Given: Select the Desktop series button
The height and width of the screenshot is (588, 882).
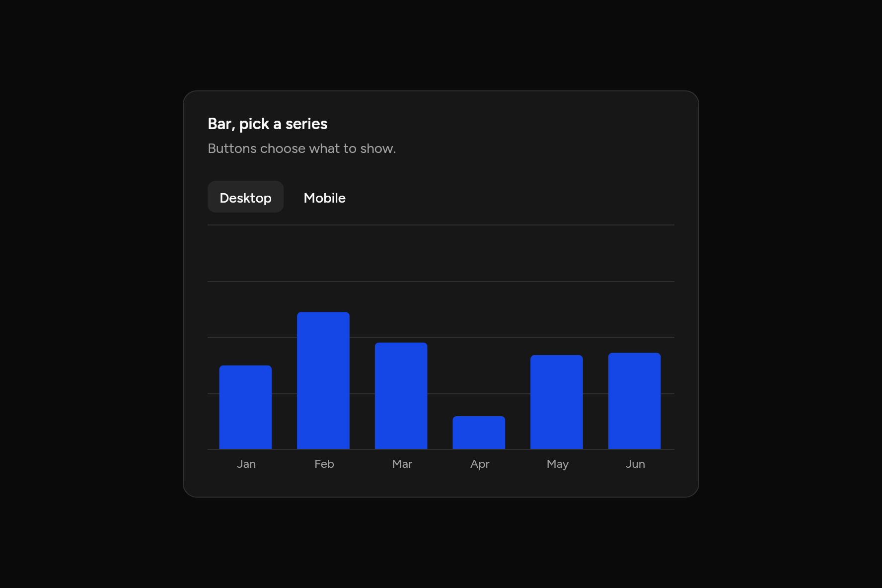Looking at the screenshot, I should 245,197.
